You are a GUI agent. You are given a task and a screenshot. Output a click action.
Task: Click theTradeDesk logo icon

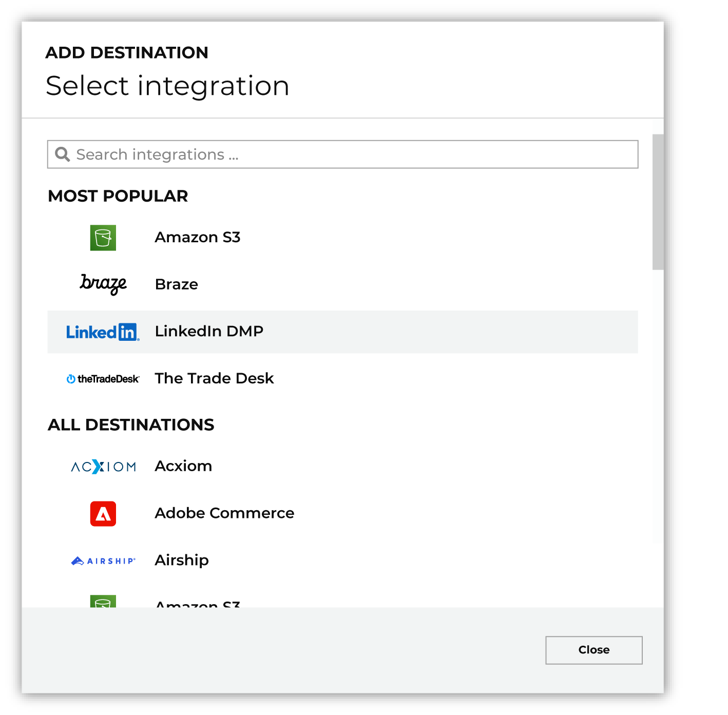coord(103,379)
